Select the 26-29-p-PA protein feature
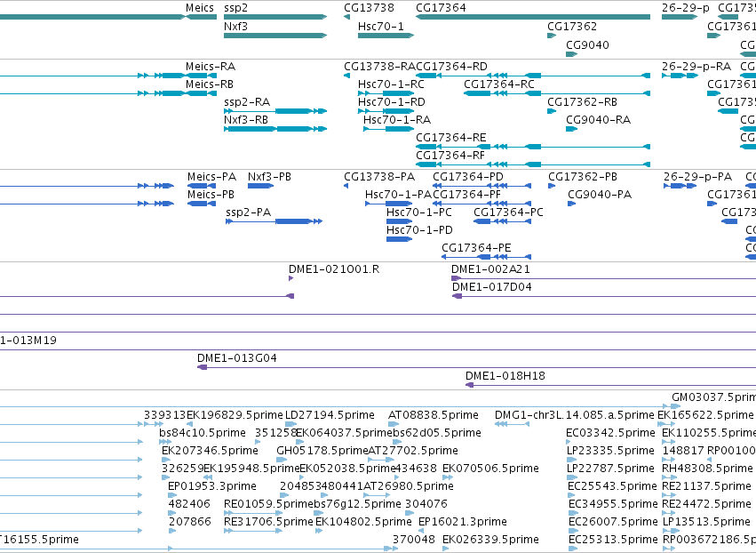Image resolution: width=756 pixels, height=553 pixels. [x=680, y=186]
